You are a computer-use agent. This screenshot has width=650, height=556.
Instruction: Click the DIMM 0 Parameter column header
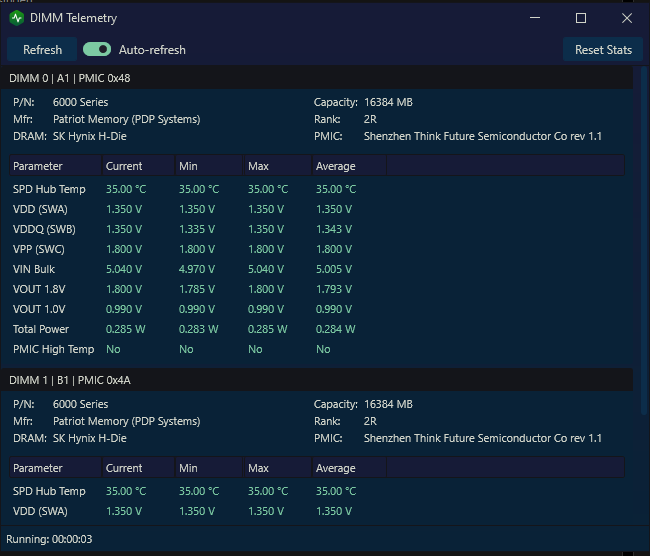coord(56,166)
